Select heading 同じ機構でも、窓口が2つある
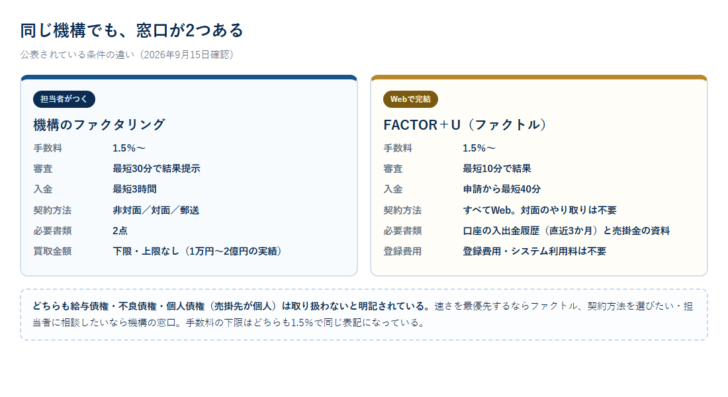Viewport: 728px width, 397px height. pyautogui.click(x=132, y=31)
